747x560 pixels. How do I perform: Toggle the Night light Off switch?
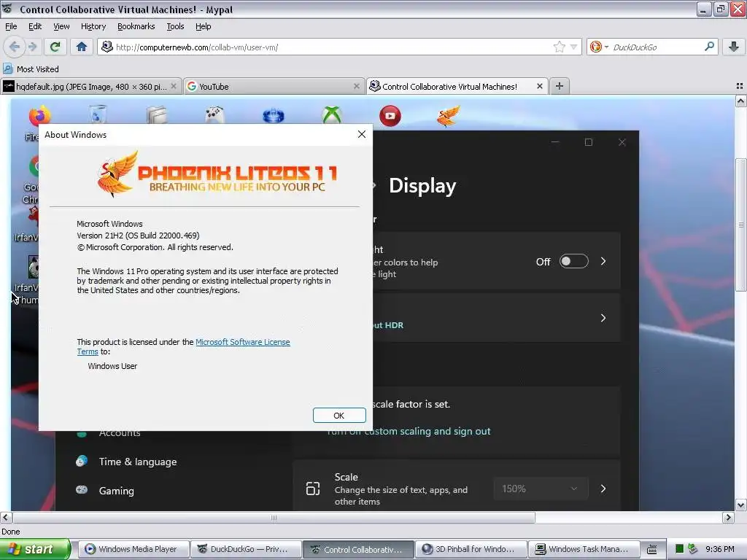pos(573,262)
